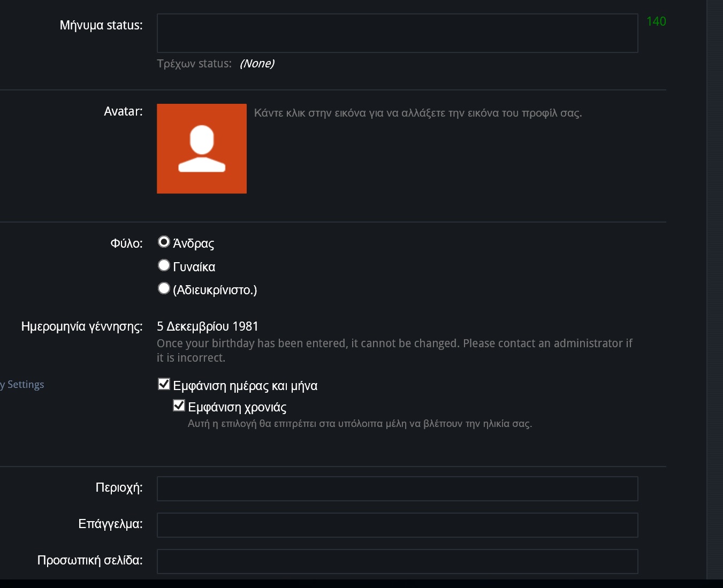This screenshot has height=588, width=723.
Task: Click the Προσωπική σελίδα input box
Action: pyautogui.click(x=397, y=561)
